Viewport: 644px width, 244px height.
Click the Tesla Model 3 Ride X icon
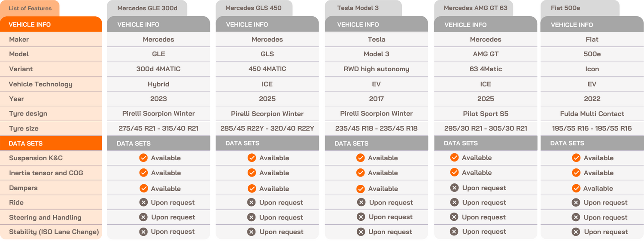[x=361, y=202]
